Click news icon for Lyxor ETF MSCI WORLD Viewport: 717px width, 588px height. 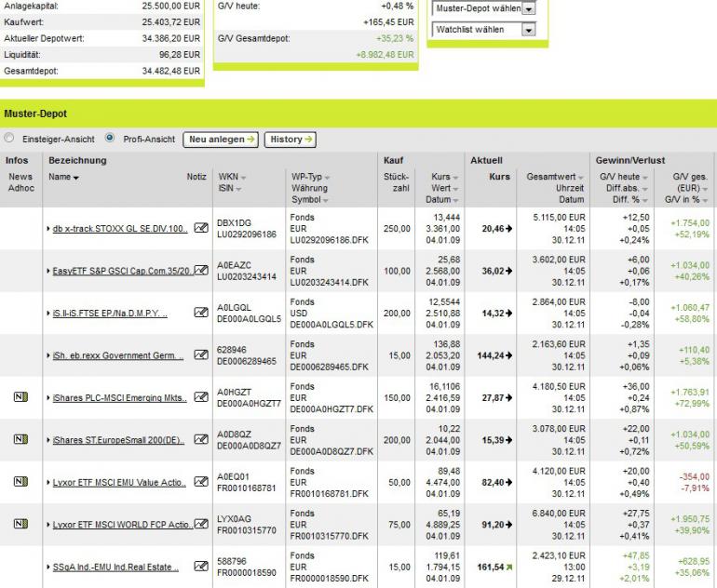pyautogui.click(x=20, y=525)
